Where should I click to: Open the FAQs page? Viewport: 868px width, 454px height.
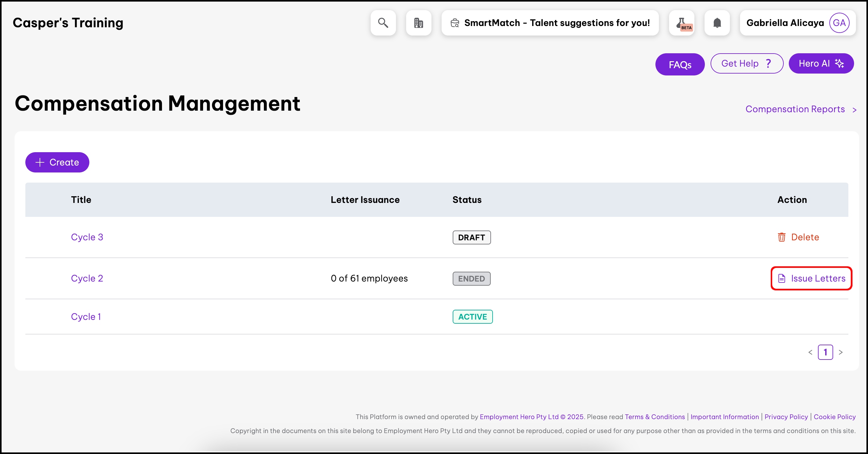680,64
